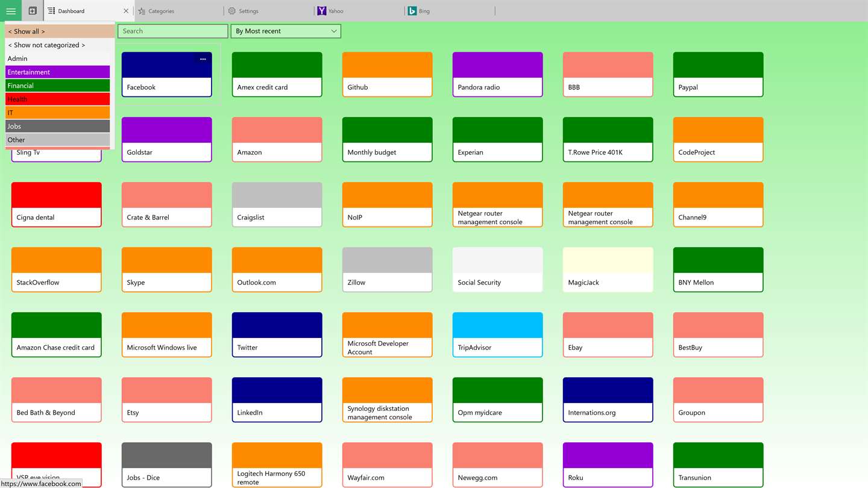Open the hamburger menu
Screen dimensions: 868x488
tap(11, 11)
